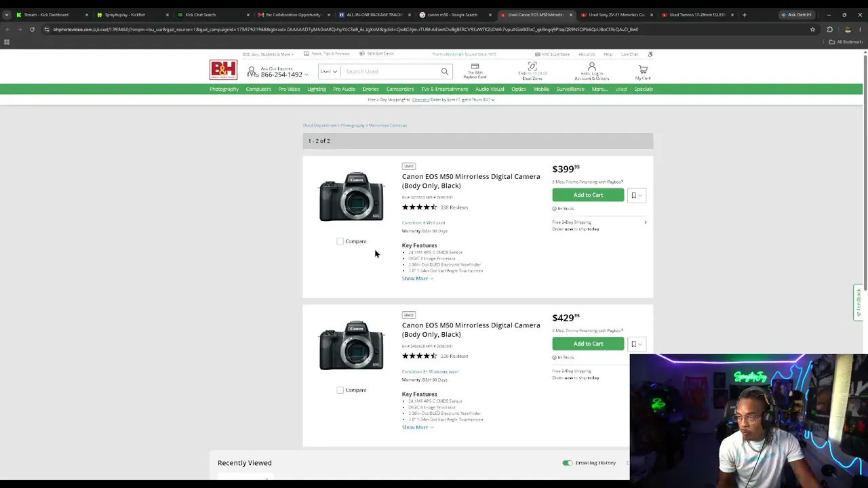Click the first camera's star rating
This screenshot has height=488, width=868.
419,207
